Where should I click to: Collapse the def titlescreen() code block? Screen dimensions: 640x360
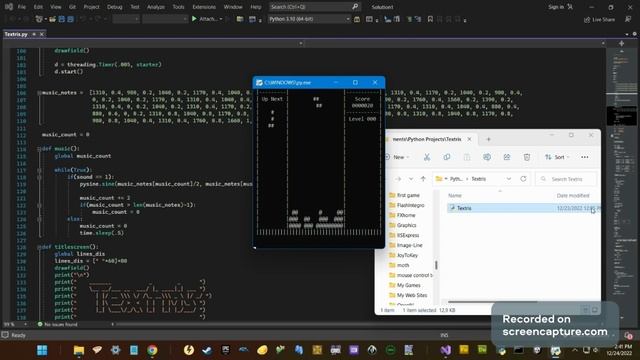click(x=40, y=247)
